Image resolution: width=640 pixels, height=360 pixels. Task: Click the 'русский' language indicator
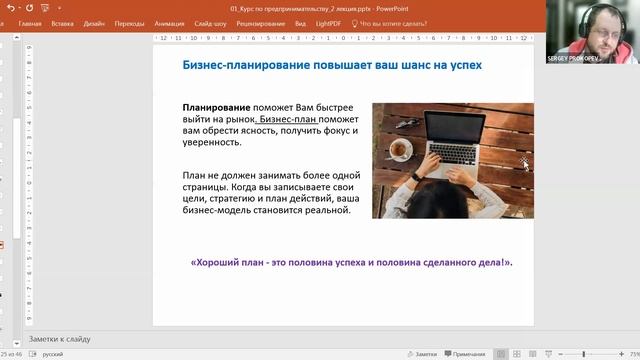tap(53, 354)
